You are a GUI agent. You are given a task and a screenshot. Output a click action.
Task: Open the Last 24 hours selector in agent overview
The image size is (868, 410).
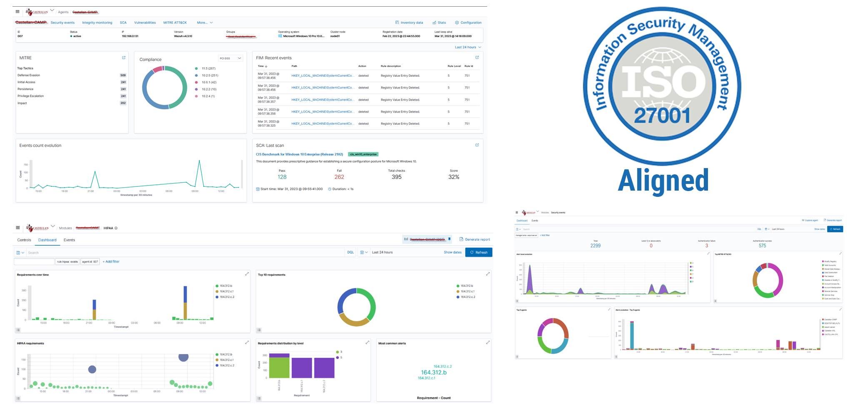[x=468, y=47]
